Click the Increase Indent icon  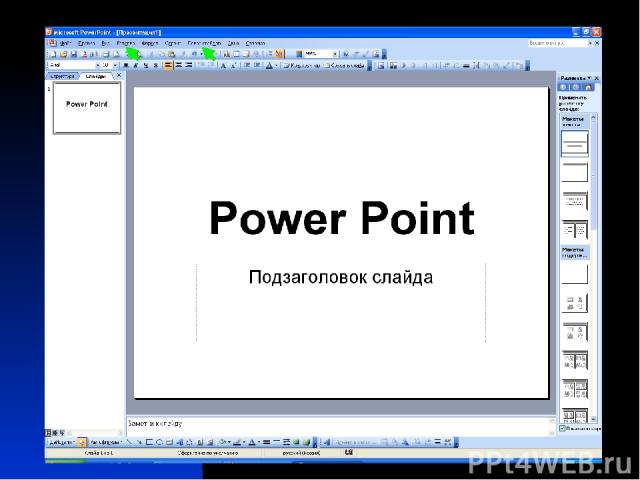pyautogui.click(x=257, y=65)
